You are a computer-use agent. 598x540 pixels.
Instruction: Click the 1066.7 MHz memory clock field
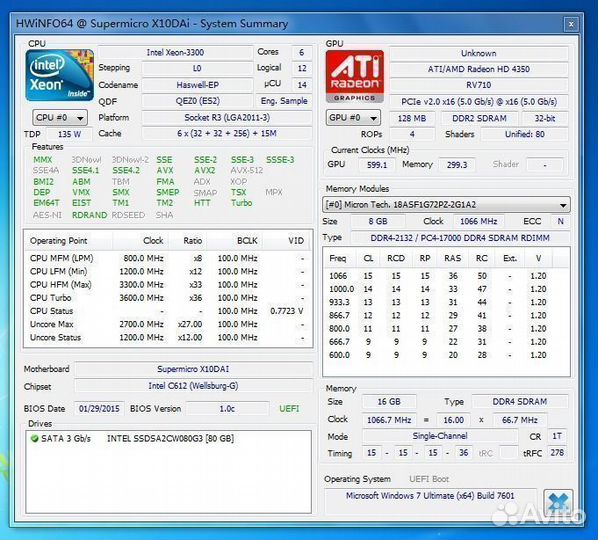pyautogui.click(x=389, y=420)
